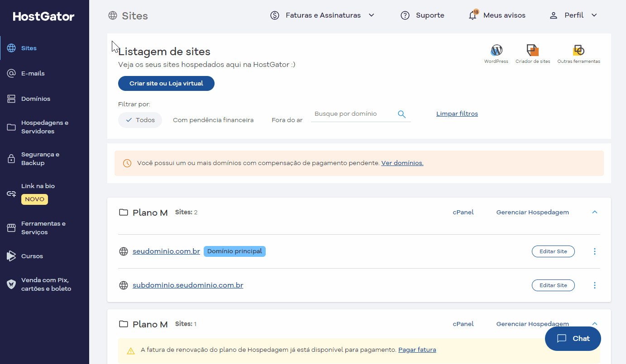Click the folder icon of first Plano M

[124, 212]
